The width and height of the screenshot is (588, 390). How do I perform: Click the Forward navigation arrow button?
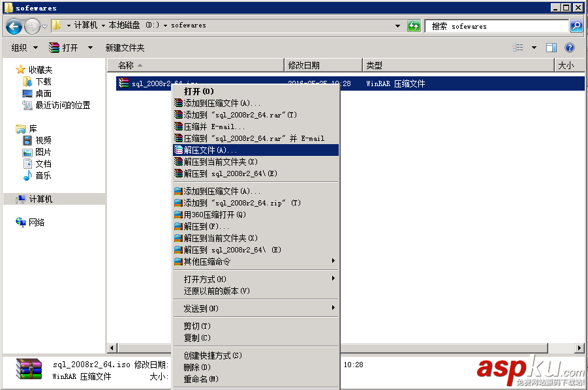(x=32, y=27)
